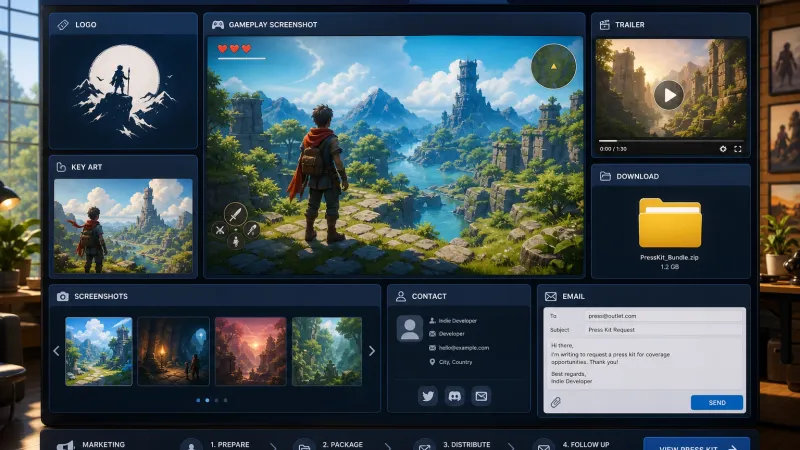Image resolution: width=800 pixels, height=450 pixels.
Task: Show next screenshots with right arrow
Action: [372, 351]
